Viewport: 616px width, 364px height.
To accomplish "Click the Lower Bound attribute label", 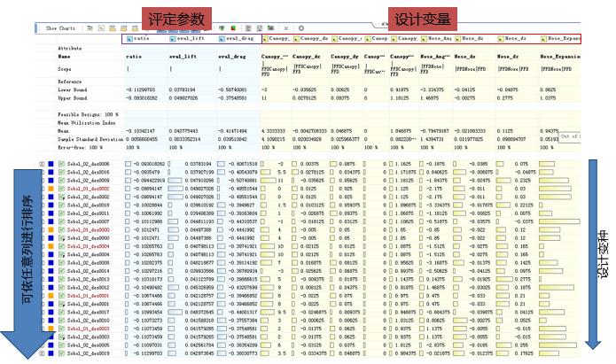I will [x=73, y=89].
